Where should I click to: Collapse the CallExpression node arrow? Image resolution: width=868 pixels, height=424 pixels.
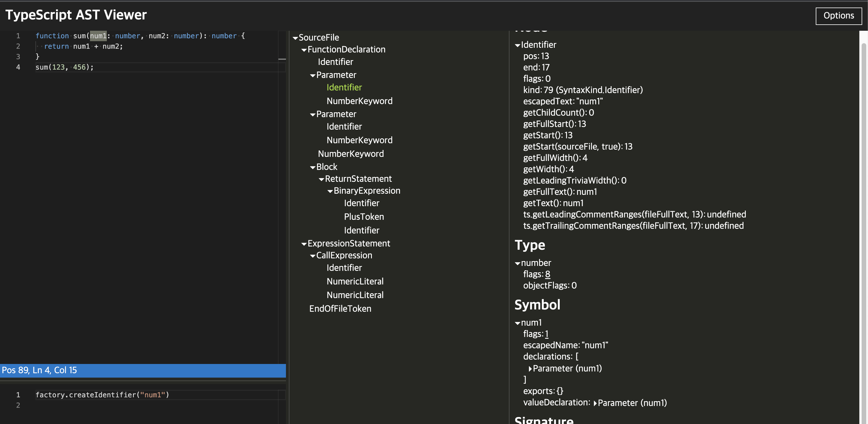coord(313,256)
